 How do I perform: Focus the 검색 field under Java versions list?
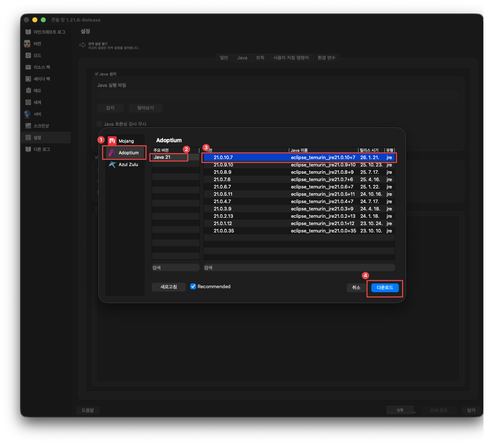(299, 267)
